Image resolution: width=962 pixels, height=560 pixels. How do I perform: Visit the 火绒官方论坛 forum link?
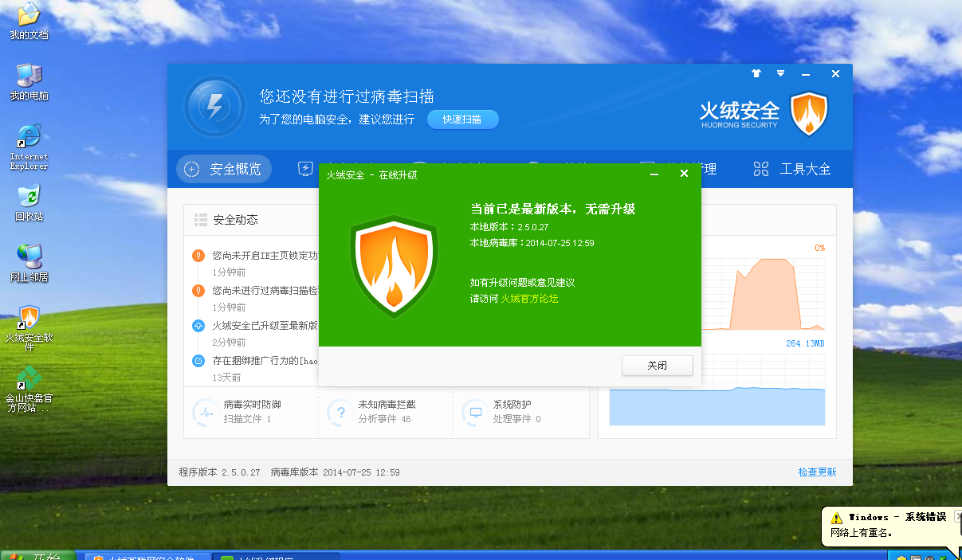[529, 299]
